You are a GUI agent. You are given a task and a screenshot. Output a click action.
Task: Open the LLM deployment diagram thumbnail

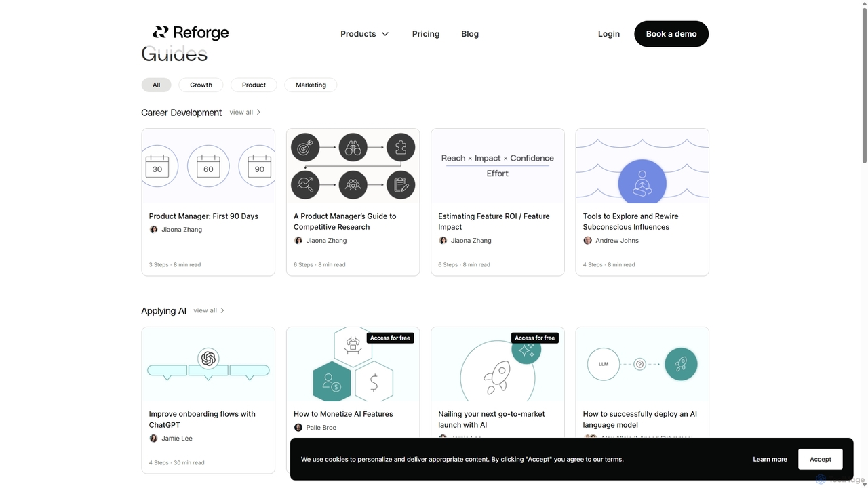tap(642, 364)
